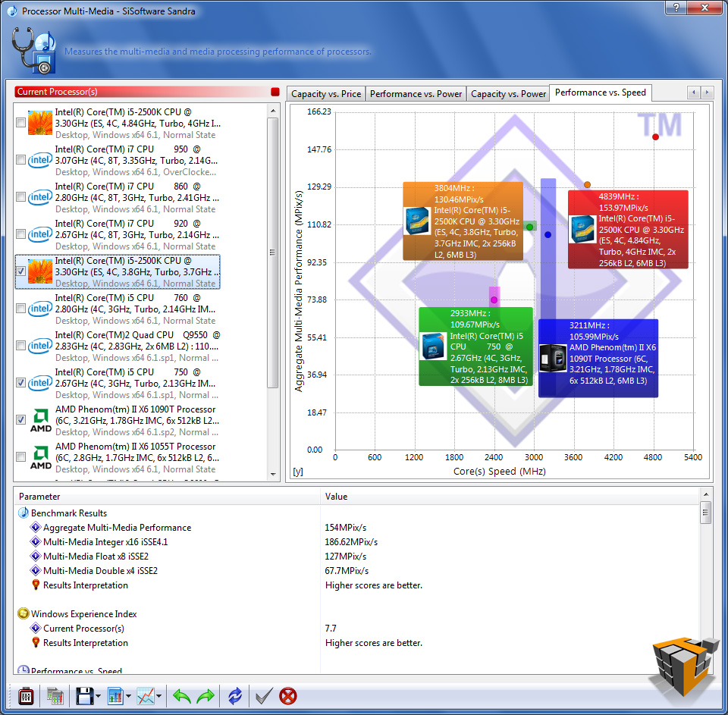Image resolution: width=728 pixels, height=715 pixels.
Task: Click the [y] axis toggle button
Action: point(298,472)
